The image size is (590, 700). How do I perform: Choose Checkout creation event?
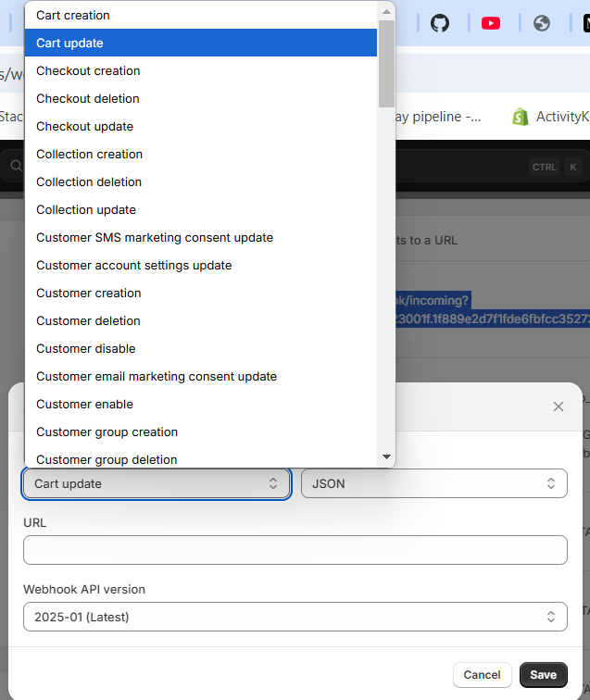click(201, 70)
